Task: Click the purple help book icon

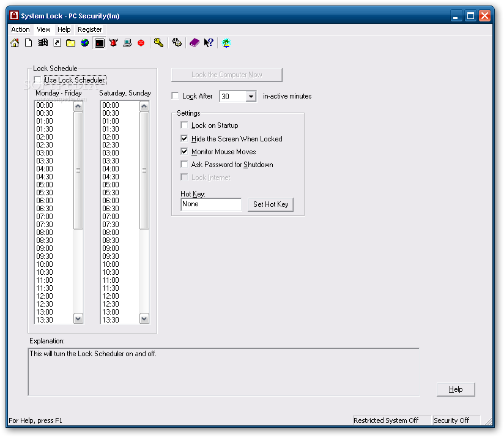Action: click(194, 43)
